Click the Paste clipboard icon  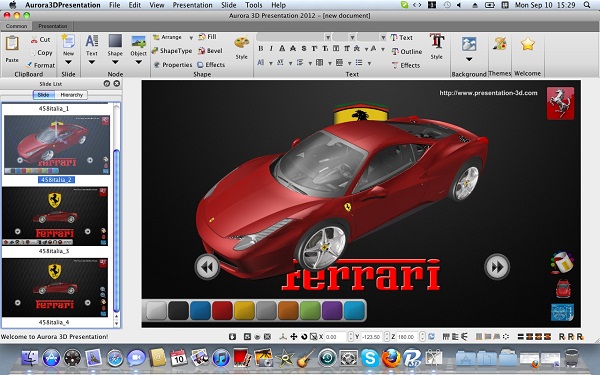click(x=12, y=43)
